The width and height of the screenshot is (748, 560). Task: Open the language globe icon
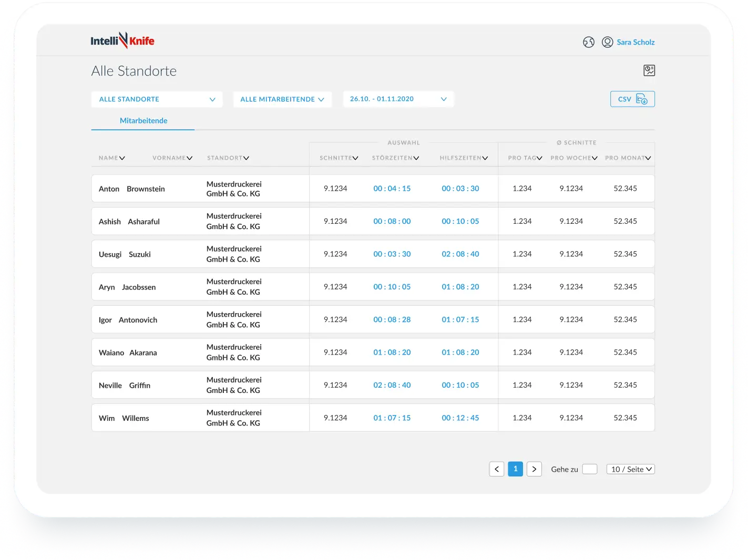pyautogui.click(x=589, y=42)
